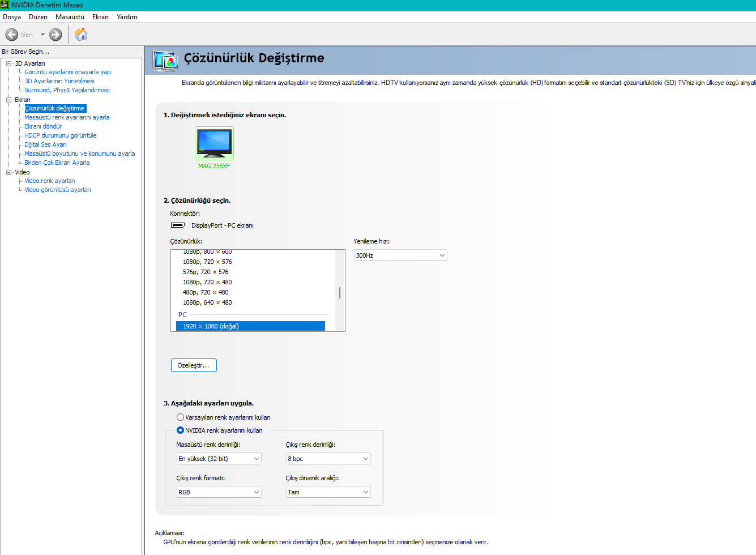Click the 'Video' tree label

[22, 172]
